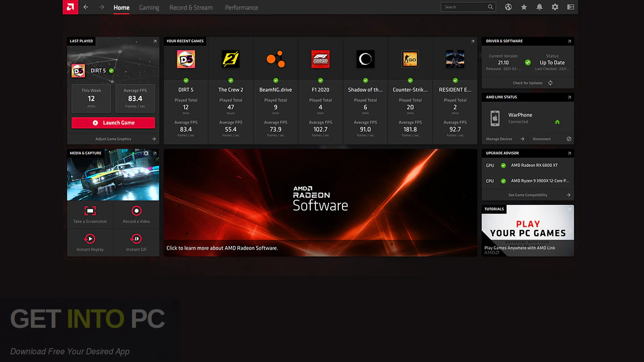
Task: Start Record a Video
Action: click(136, 211)
